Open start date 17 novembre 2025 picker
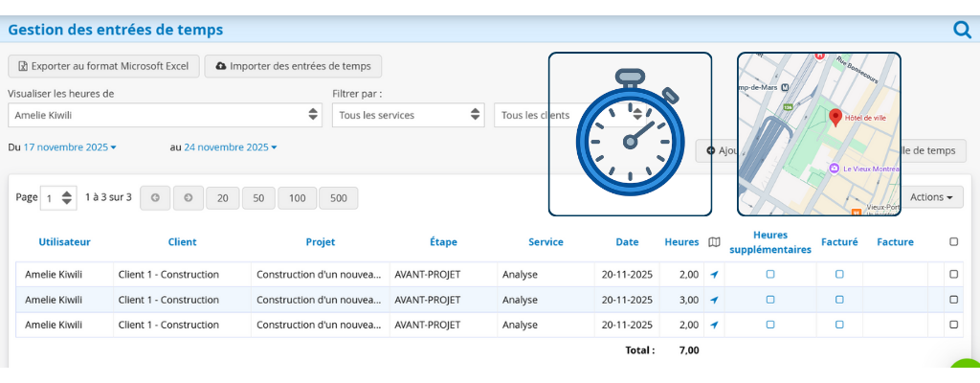Viewport: 980px width, 383px height. 70,147
